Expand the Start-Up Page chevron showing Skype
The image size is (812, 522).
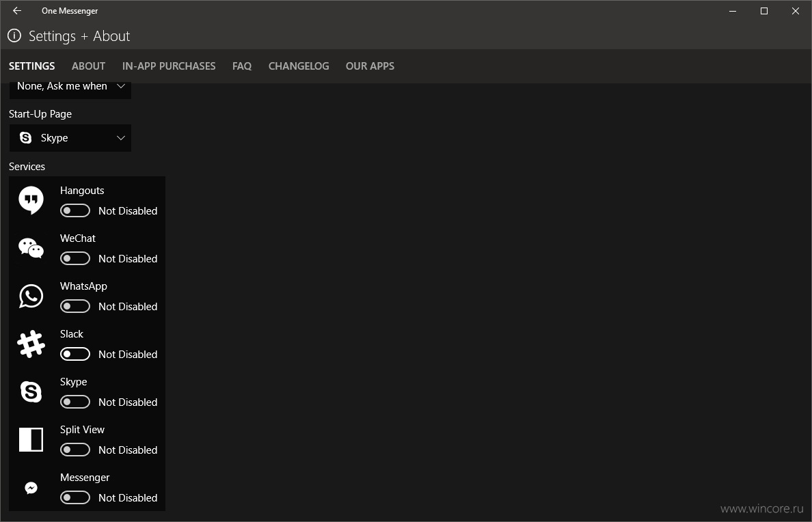(x=121, y=138)
